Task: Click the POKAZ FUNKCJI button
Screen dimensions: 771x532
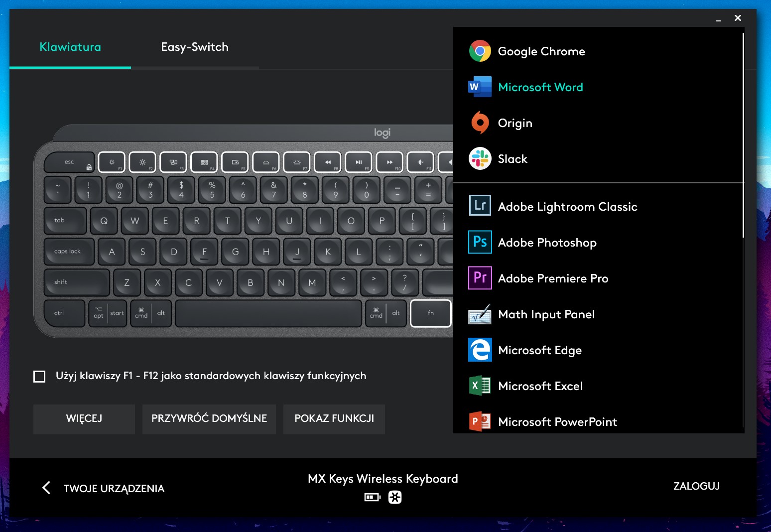Action: [334, 419]
